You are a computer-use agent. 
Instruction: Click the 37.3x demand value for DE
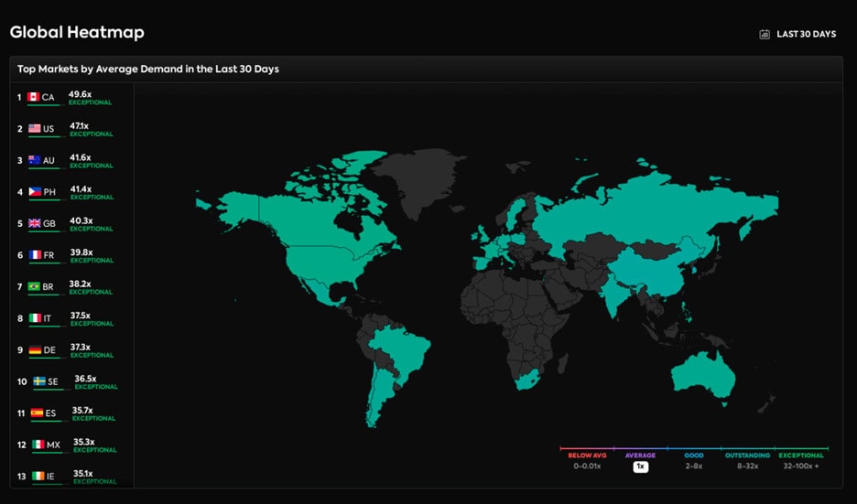pyautogui.click(x=81, y=348)
